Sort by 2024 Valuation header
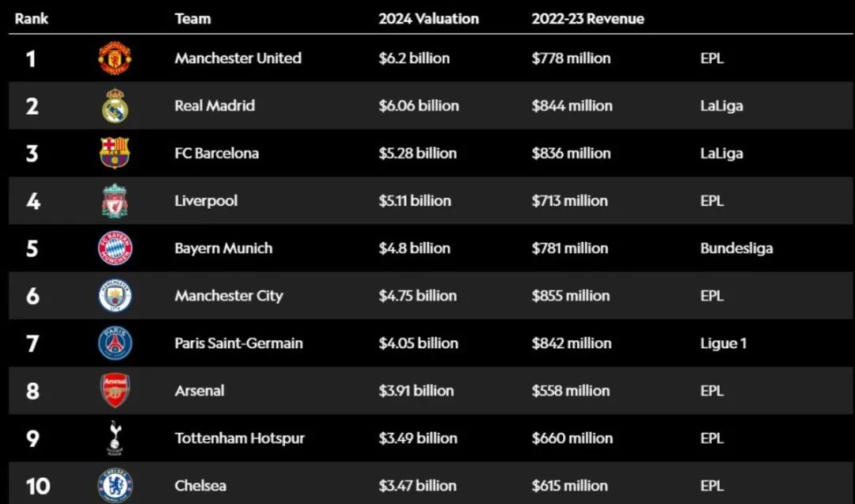The width and height of the screenshot is (855, 504). 428,18
